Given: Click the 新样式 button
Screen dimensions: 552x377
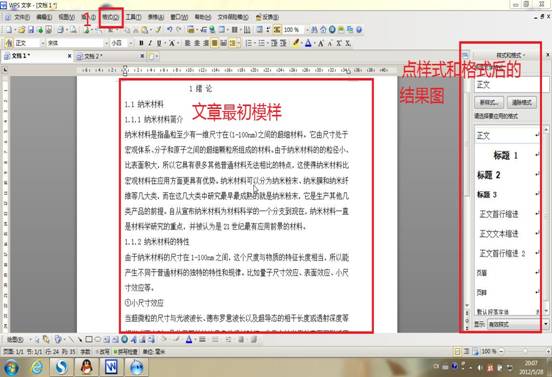Looking at the screenshot, I should click(x=489, y=103).
